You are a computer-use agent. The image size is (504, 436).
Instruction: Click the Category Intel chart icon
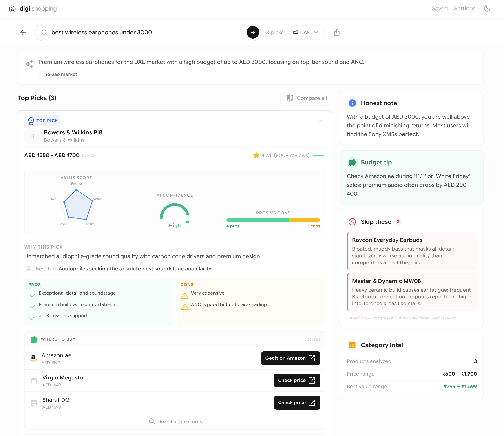click(352, 345)
